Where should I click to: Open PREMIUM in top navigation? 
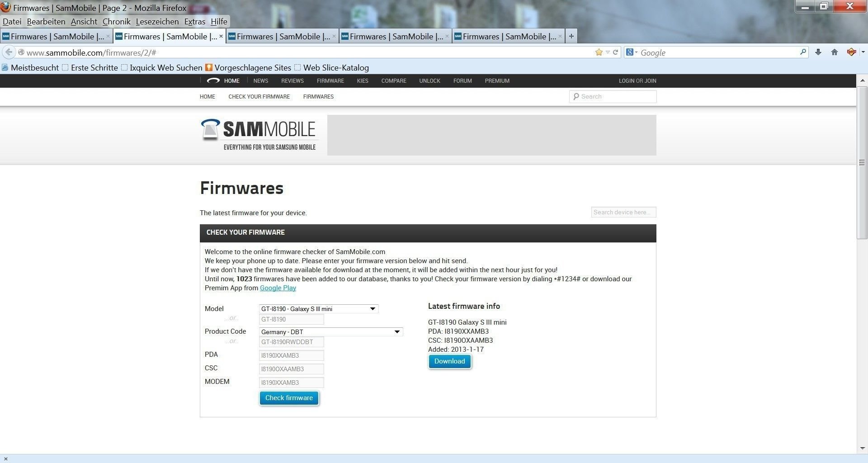pos(497,81)
